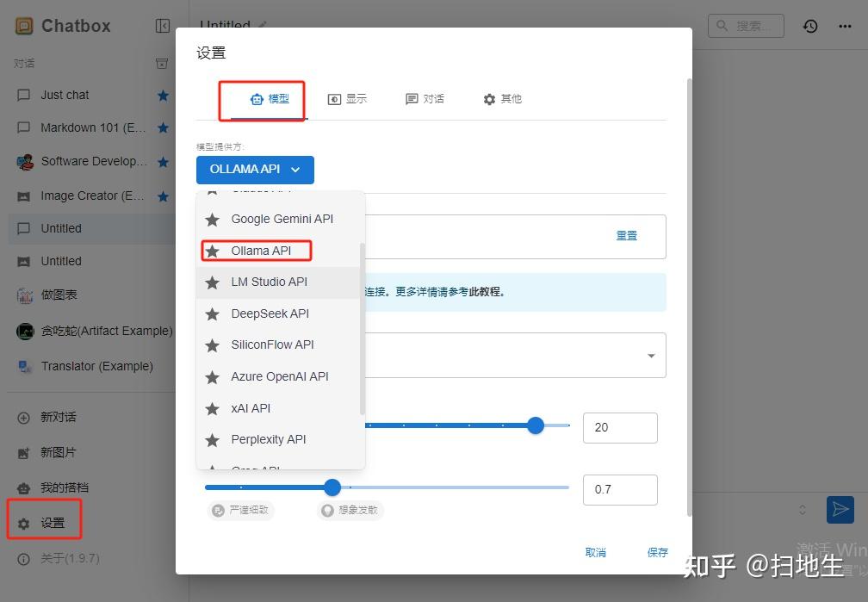Screen dimensions: 868x602
Task: Open the three-dot more options menu
Action: [844, 26]
